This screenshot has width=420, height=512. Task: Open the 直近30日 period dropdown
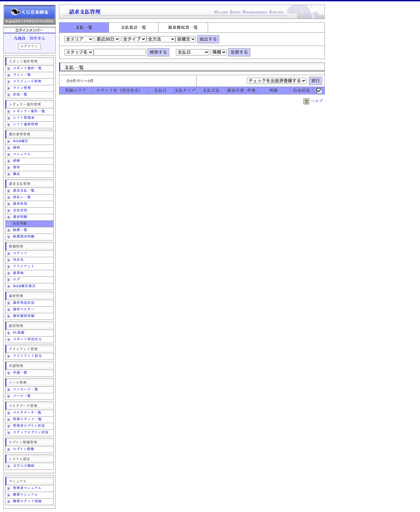107,39
